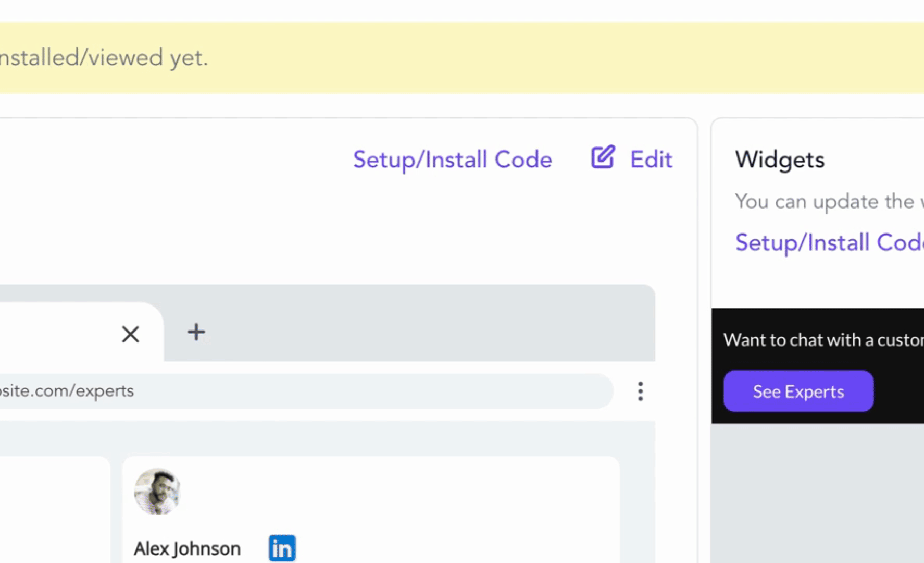The image size is (924, 563).
Task: Select the Alex Johnson name text
Action: coord(187,549)
